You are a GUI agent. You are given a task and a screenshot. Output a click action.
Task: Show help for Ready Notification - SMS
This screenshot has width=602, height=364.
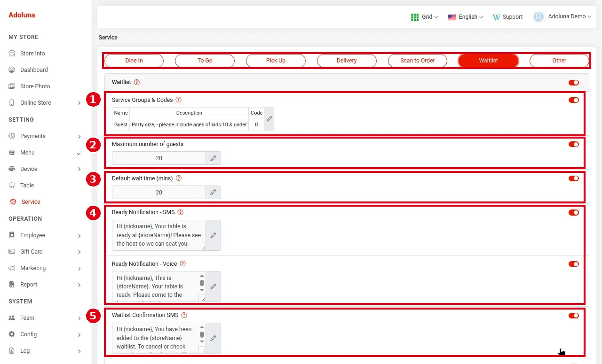pos(180,212)
